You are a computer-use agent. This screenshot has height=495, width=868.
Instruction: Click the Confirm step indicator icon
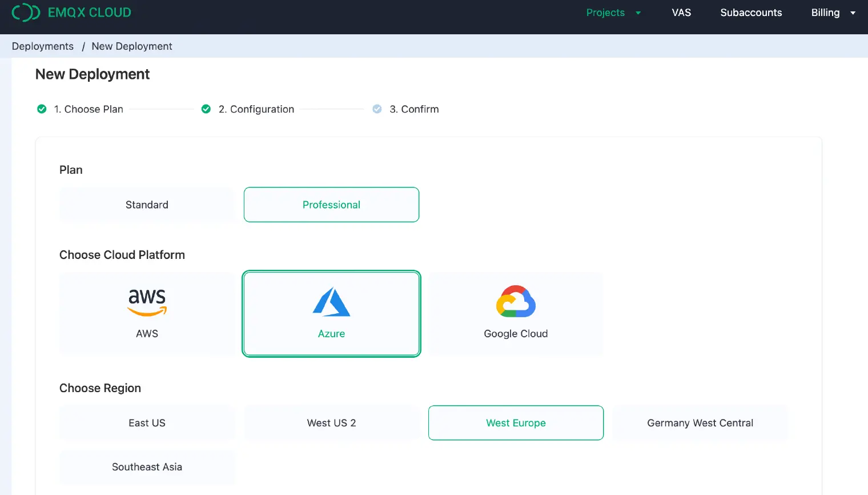tap(377, 109)
